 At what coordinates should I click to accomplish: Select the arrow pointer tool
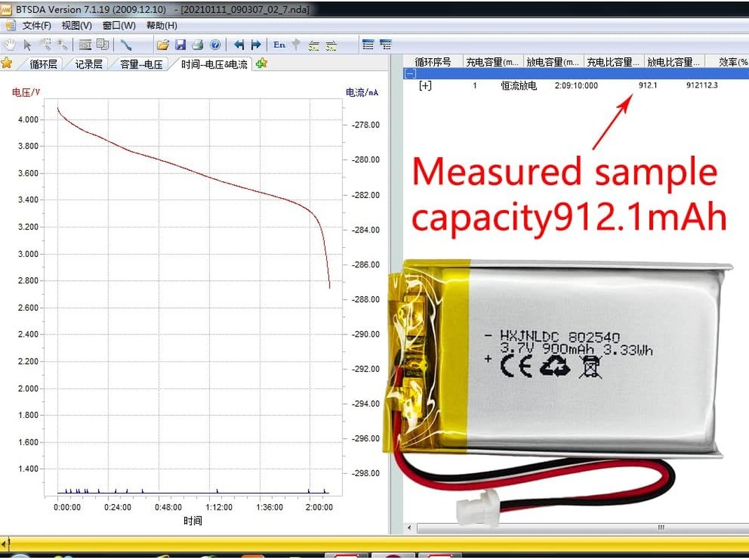25,44
